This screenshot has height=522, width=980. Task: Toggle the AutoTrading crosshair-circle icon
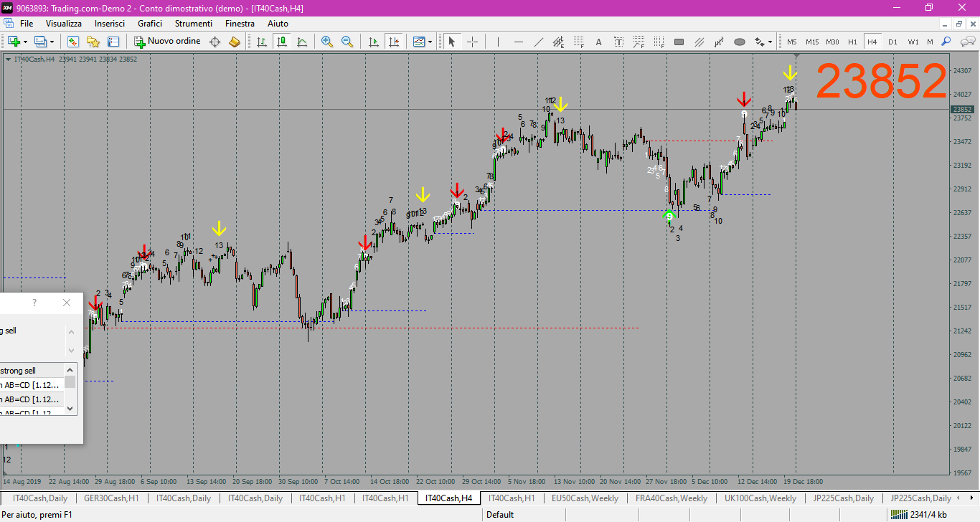[x=215, y=42]
